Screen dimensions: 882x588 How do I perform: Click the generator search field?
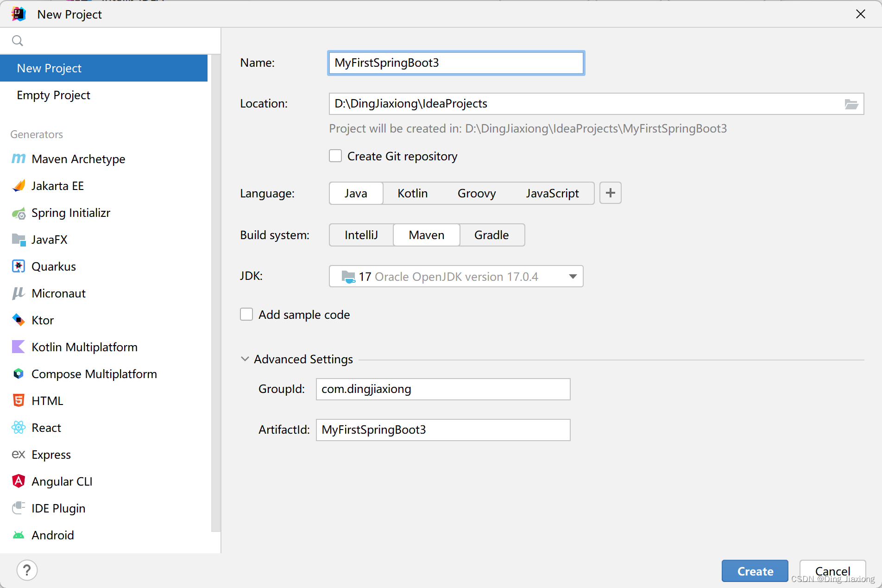110,41
